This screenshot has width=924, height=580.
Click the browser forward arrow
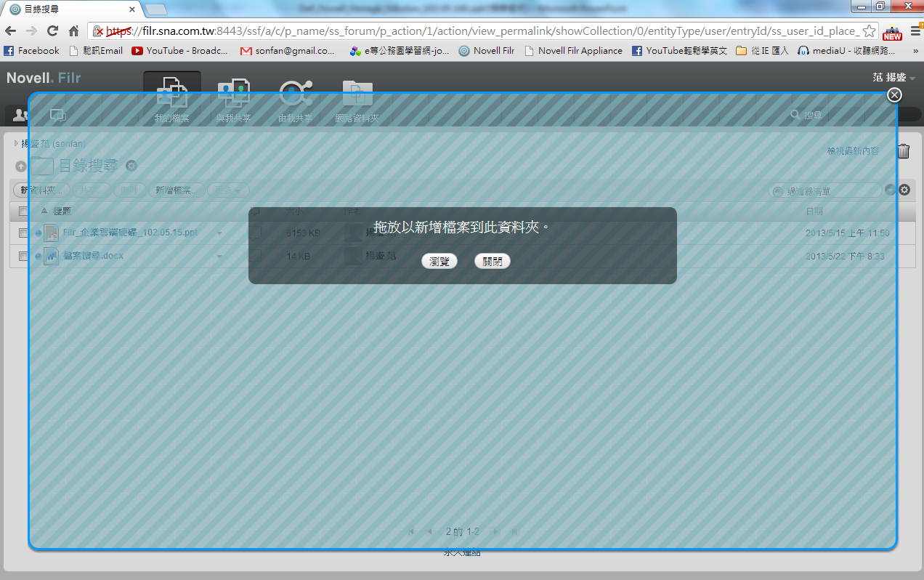click(x=31, y=31)
